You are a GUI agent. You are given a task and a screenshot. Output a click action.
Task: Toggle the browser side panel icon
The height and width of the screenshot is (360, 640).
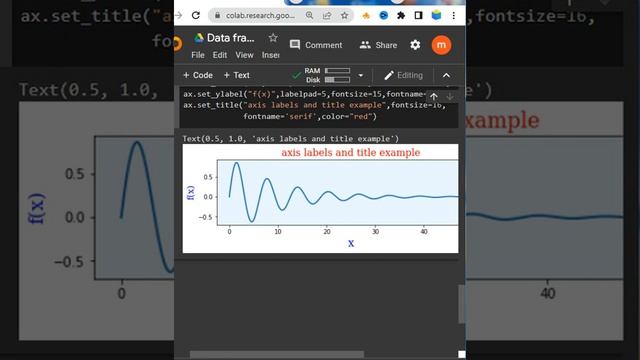pos(418,16)
